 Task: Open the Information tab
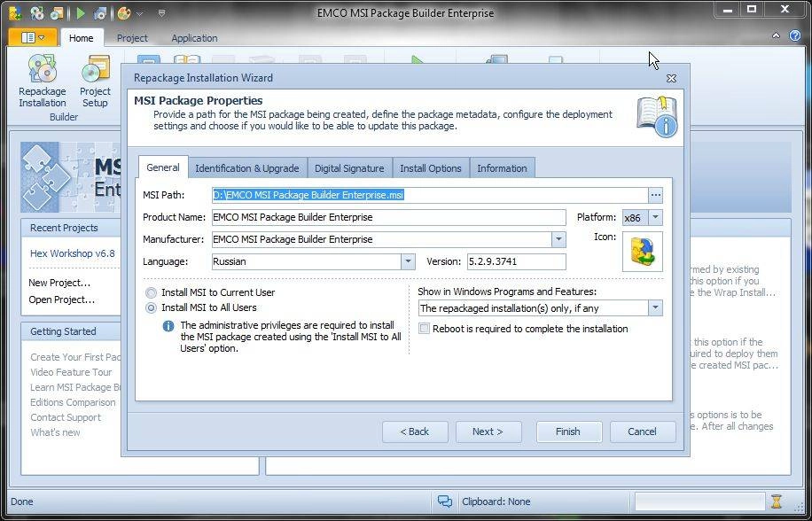pyautogui.click(x=502, y=168)
